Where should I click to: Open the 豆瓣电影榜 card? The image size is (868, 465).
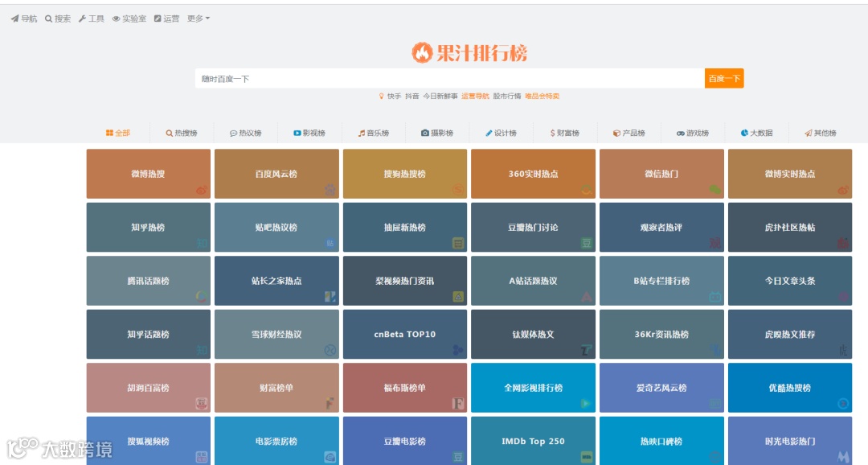[x=405, y=441]
